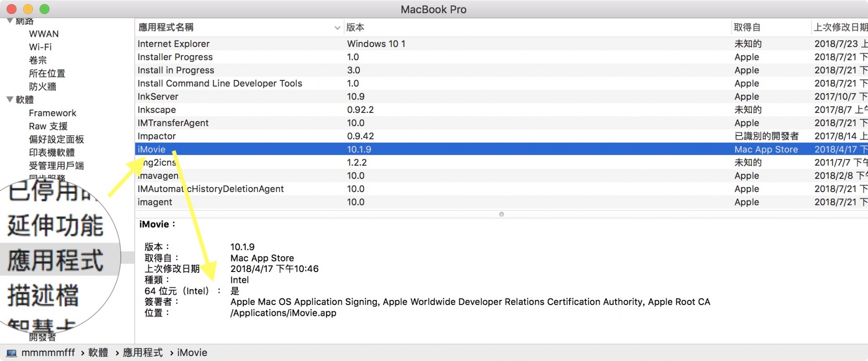Collapse the 網路 section in the sidebar
This screenshot has height=361, width=868.
tap(9, 21)
